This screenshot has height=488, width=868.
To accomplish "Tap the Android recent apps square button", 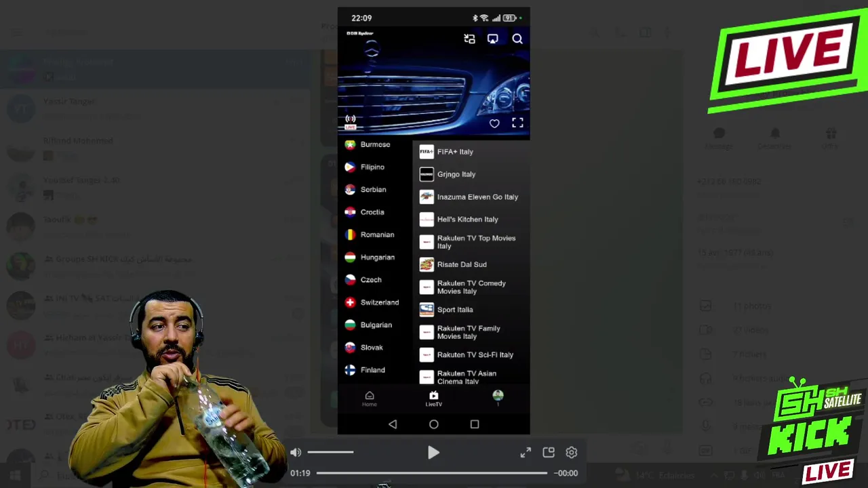I will pos(475,424).
